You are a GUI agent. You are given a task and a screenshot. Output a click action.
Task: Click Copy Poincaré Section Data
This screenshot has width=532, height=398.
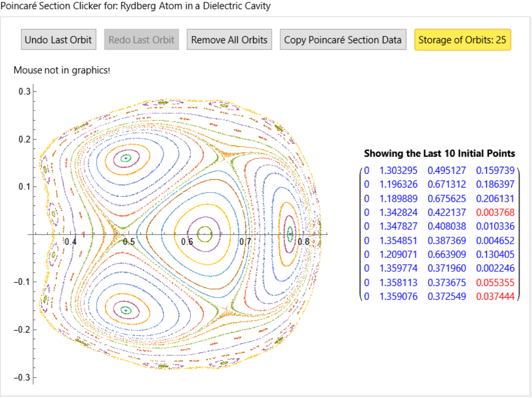tap(343, 40)
